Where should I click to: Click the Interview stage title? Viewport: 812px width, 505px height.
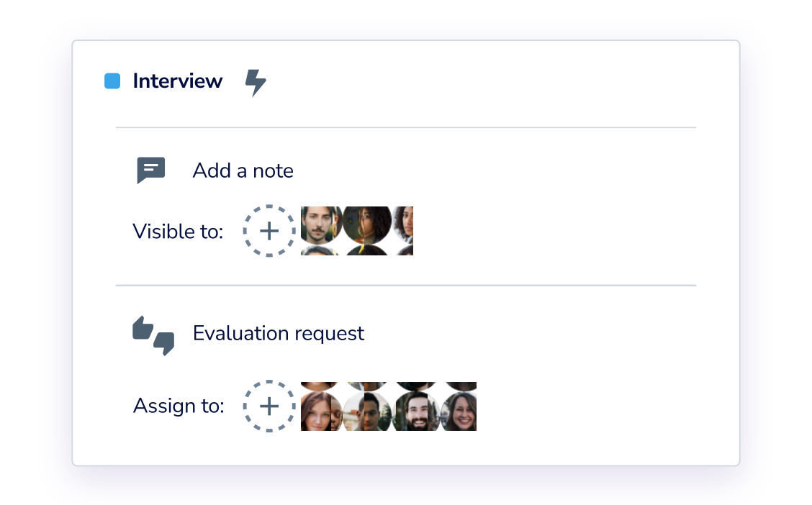(178, 81)
